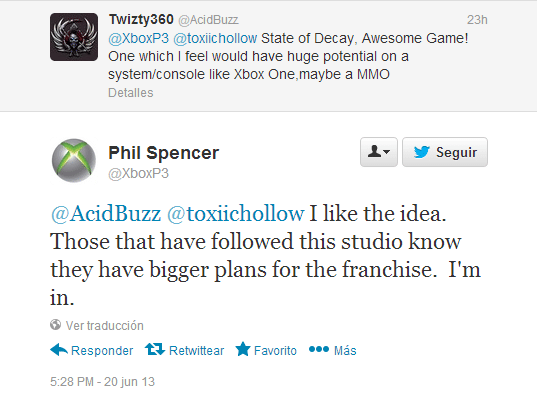Open @AcidBuzz mention in Phil's reply
Image resolution: width=537 pixels, height=407 pixels.
pos(106,214)
